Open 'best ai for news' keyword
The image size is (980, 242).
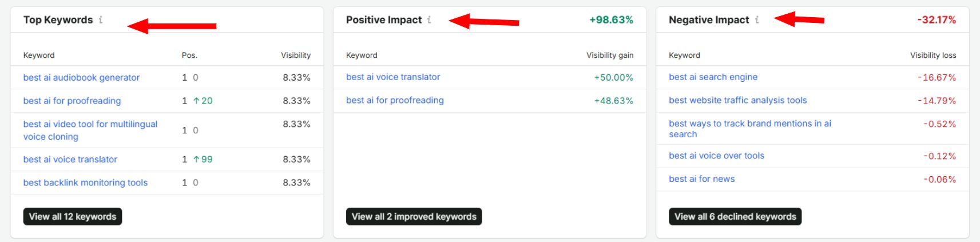[x=701, y=179]
